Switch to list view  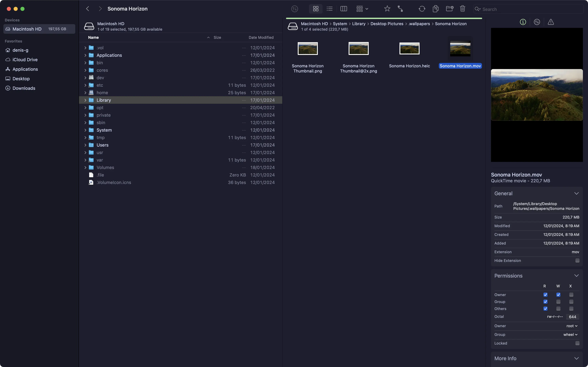pyautogui.click(x=329, y=9)
